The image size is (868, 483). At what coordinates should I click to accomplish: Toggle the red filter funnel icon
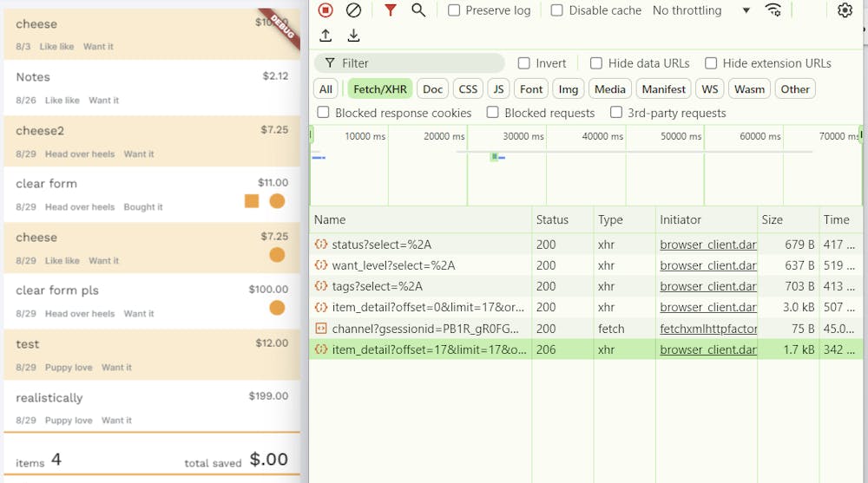(391, 10)
